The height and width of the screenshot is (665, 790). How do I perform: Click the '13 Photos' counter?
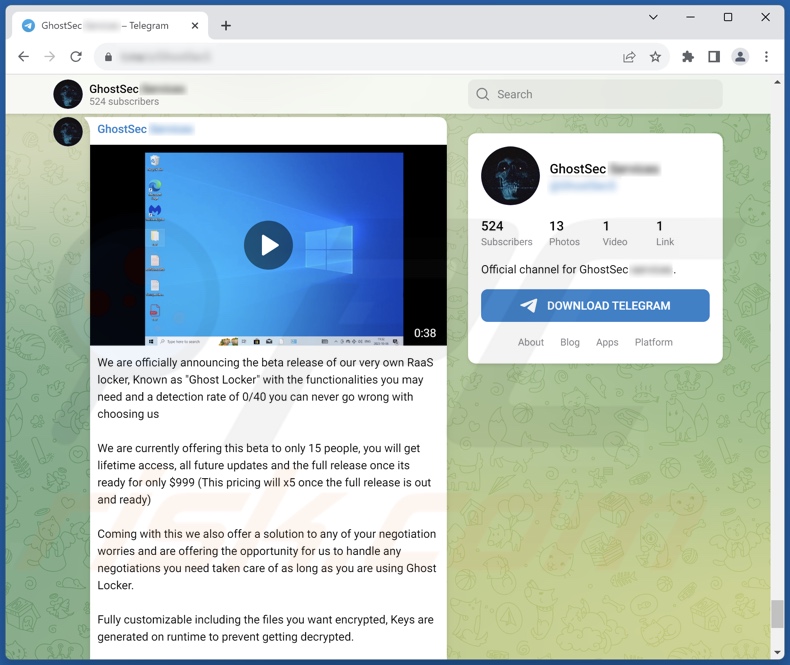[564, 233]
